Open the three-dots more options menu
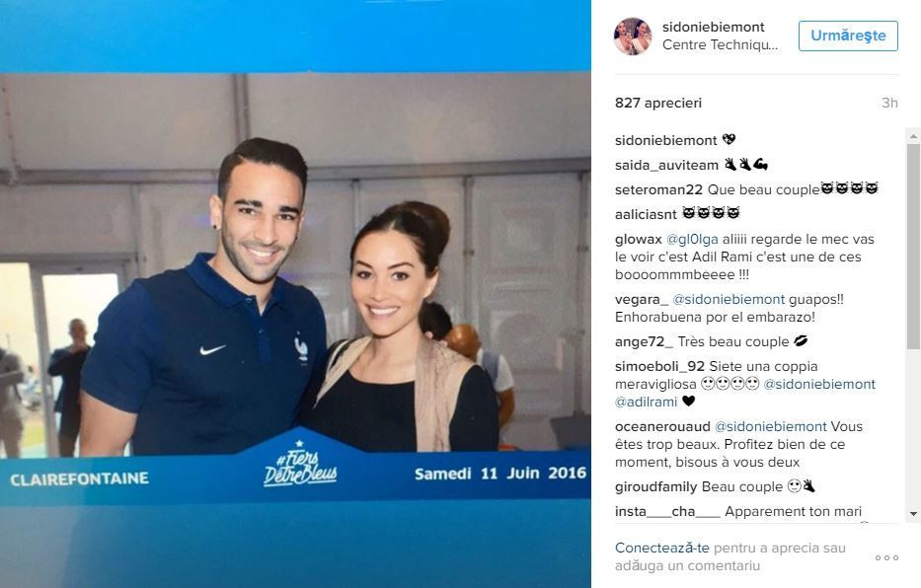This screenshot has width=921, height=588. pos(886,557)
